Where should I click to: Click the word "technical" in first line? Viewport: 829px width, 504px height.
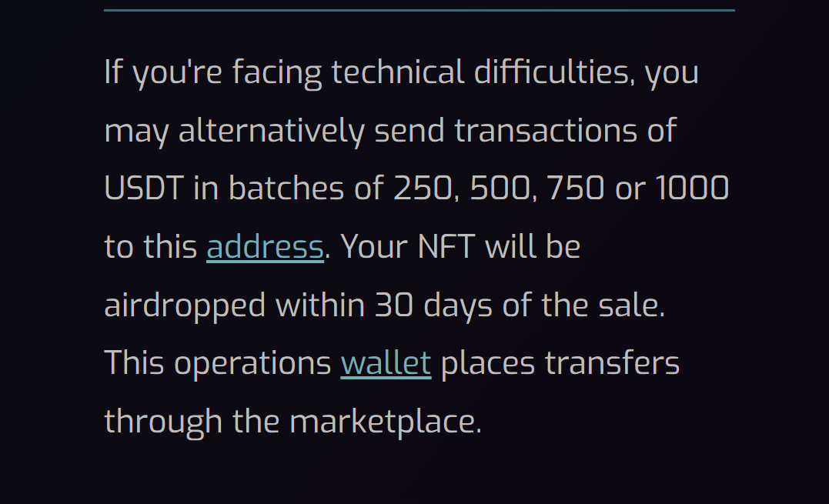(x=398, y=72)
